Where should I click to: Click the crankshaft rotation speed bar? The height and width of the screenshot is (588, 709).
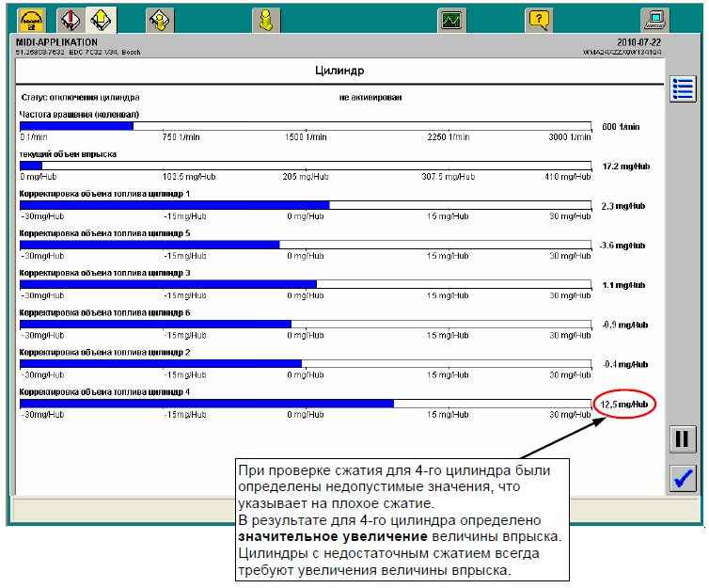click(307, 125)
